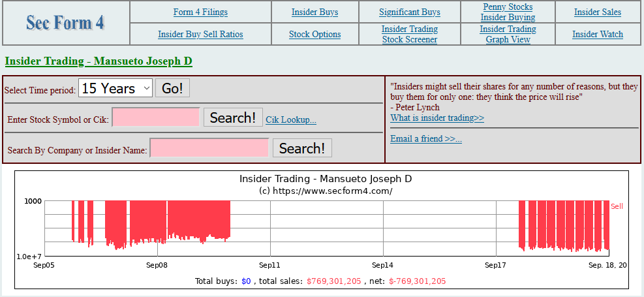The image size is (644, 297).
Task: Expand the 15 Years time period dropdown
Action: [115, 88]
